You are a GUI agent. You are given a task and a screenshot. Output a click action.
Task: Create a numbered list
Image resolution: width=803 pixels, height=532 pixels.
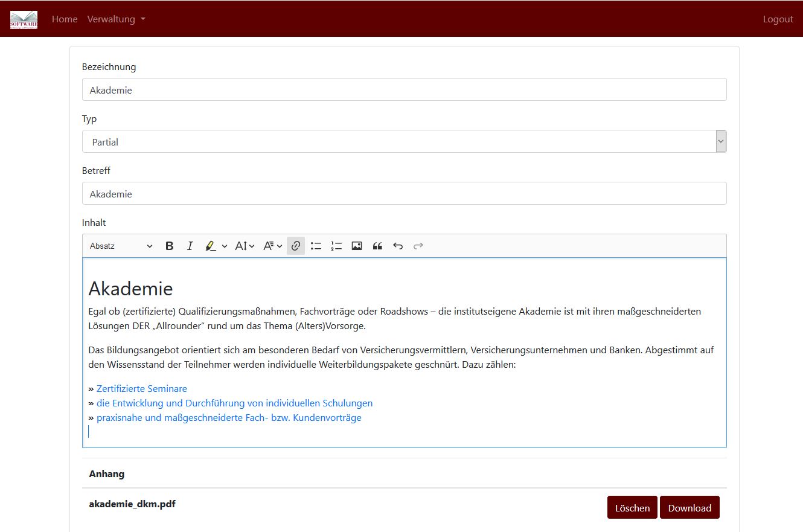336,246
